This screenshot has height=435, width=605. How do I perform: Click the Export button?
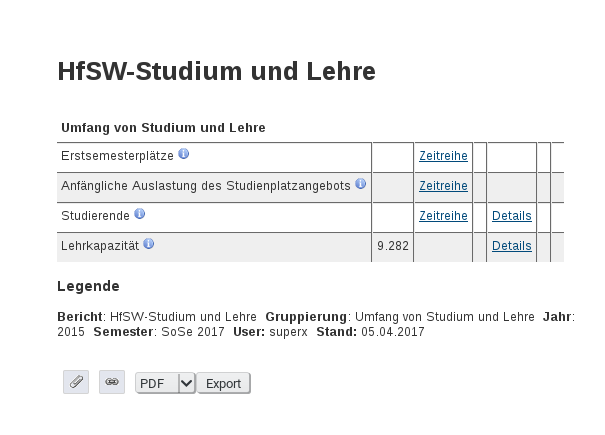coord(223,383)
